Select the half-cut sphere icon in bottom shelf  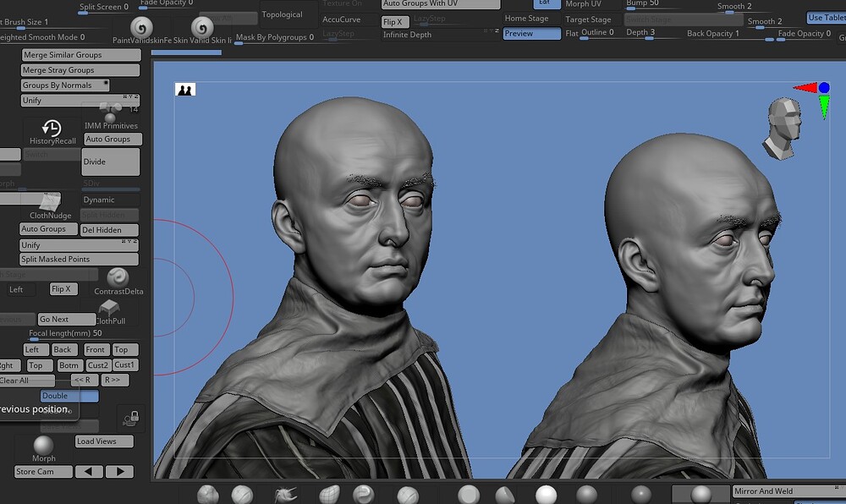(505, 495)
